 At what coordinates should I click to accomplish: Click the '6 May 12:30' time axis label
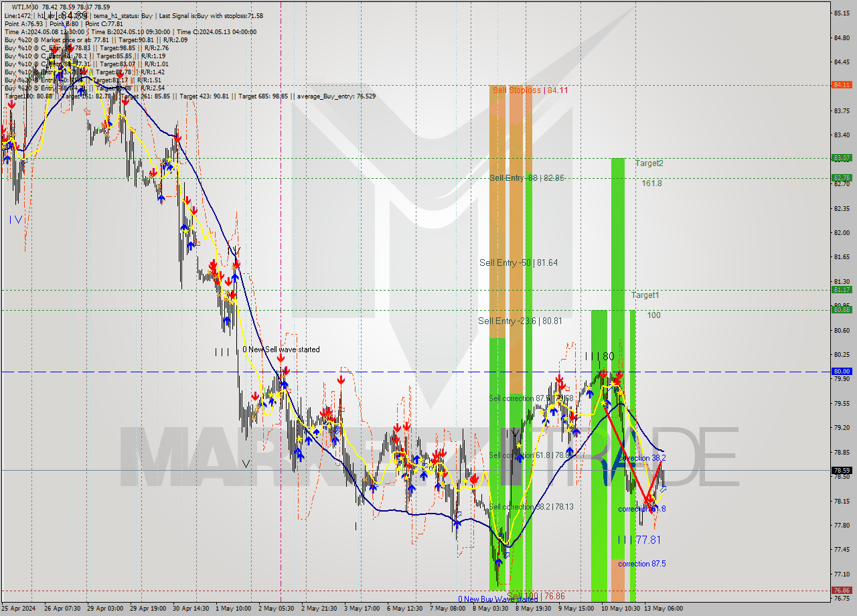click(x=405, y=609)
